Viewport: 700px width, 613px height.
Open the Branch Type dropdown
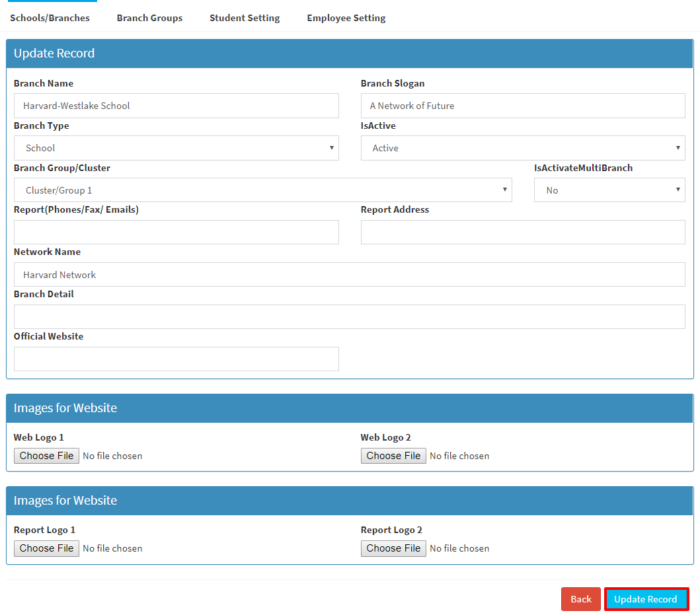point(176,148)
